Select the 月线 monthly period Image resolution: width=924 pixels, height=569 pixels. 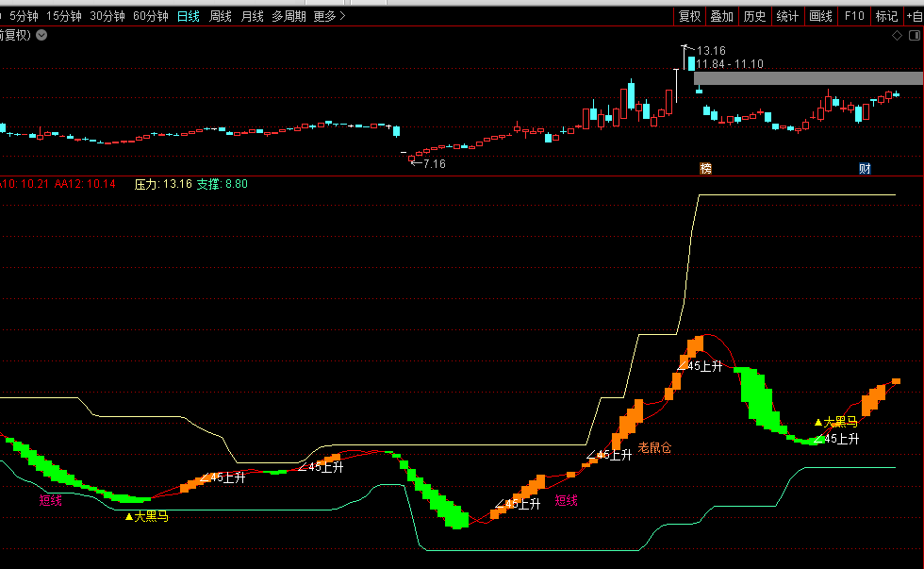point(252,16)
